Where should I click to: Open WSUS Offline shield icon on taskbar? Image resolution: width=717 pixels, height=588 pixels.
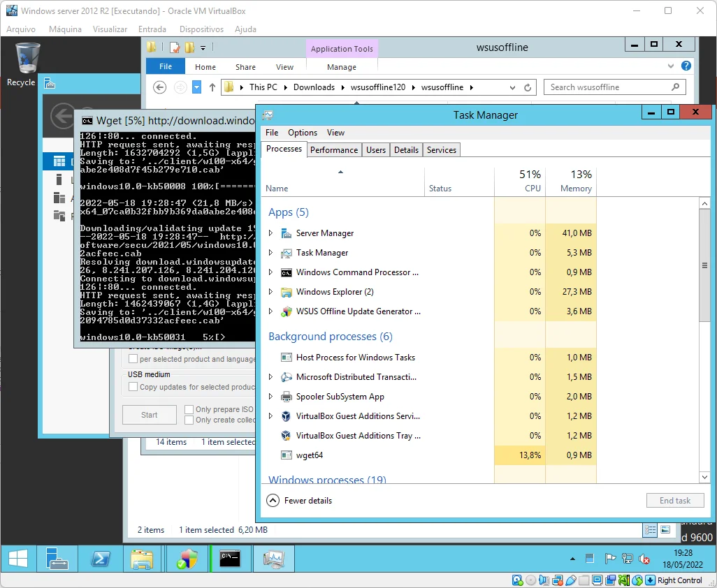click(187, 558)
